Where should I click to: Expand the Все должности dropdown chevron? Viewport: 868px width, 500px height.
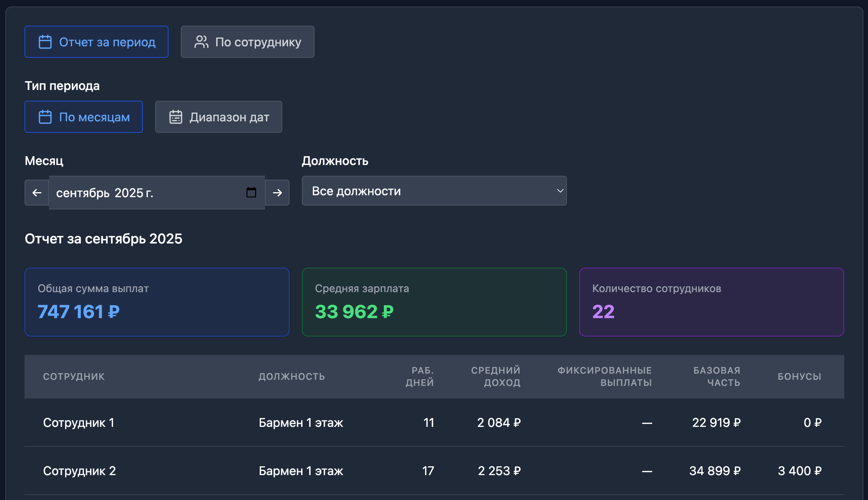point(560,191)
